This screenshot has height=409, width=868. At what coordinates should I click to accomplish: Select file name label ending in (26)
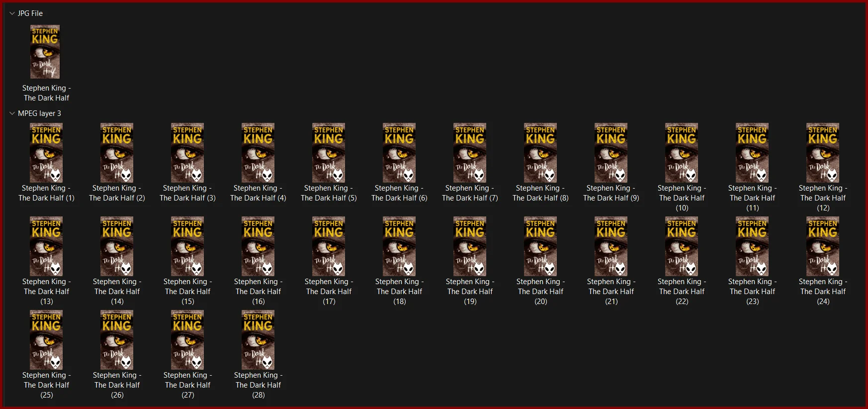(117, 385)
